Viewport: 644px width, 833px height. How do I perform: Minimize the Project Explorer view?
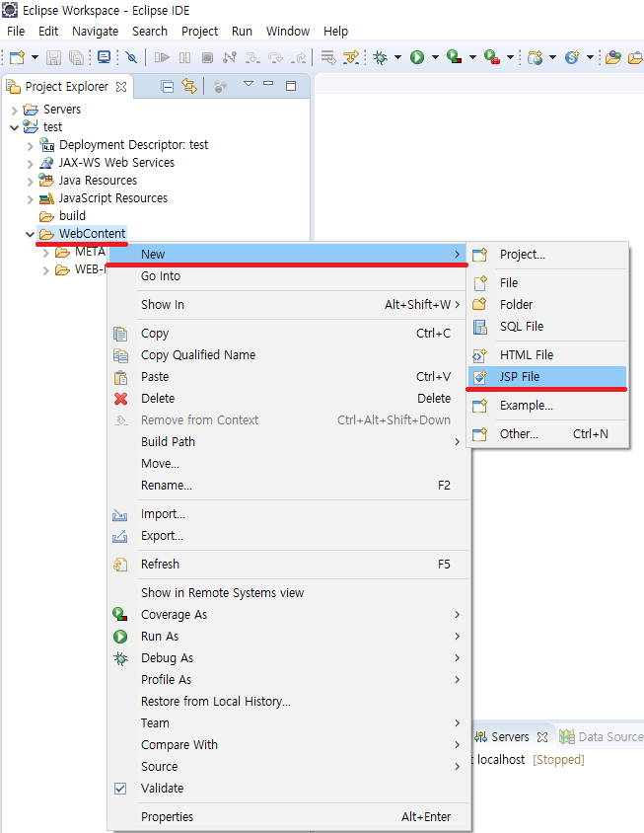click(x=268, y=84)
